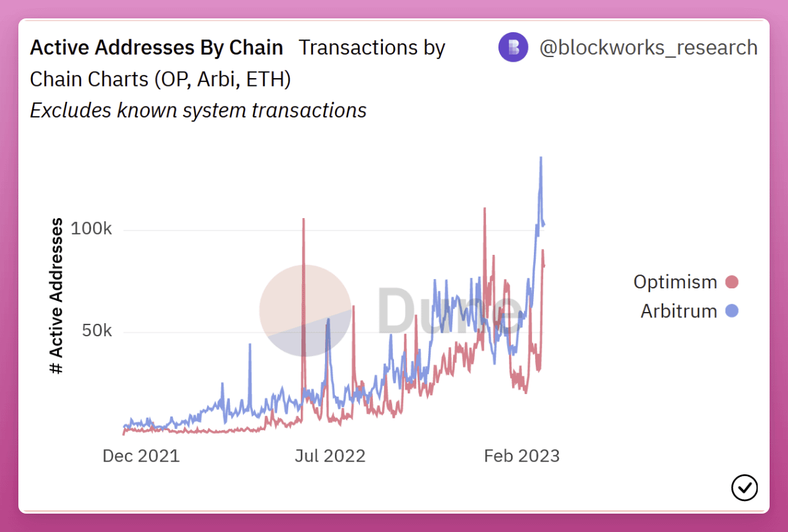Click the Dec 2021 x-axis label
Viewport: 788px width, 532px height.
click(141, 456)
